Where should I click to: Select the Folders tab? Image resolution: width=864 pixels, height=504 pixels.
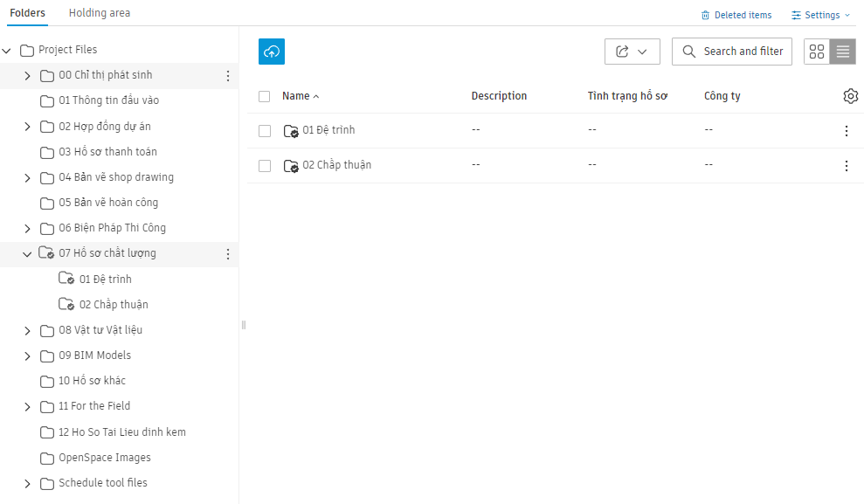coord(28,13)
